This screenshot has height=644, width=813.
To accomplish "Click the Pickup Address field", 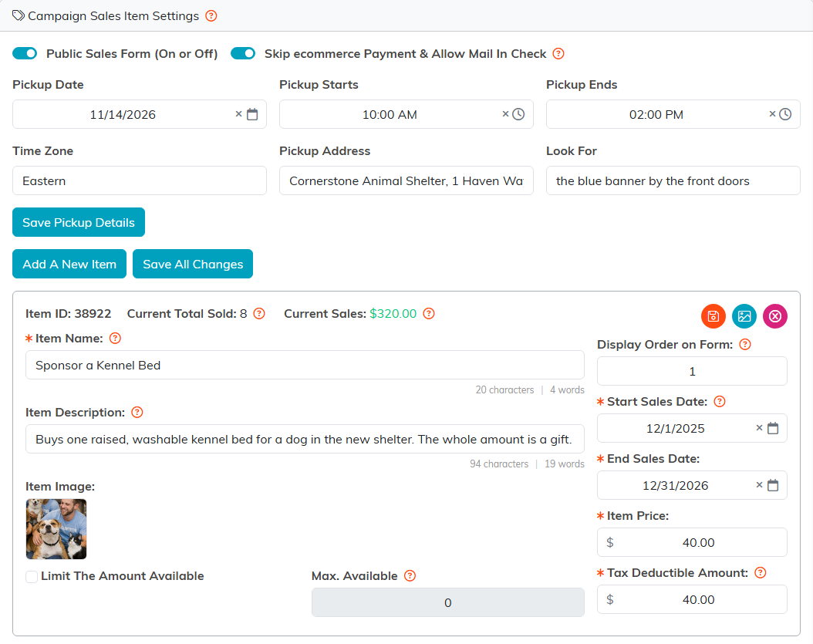I will click(x=406, y=181).
